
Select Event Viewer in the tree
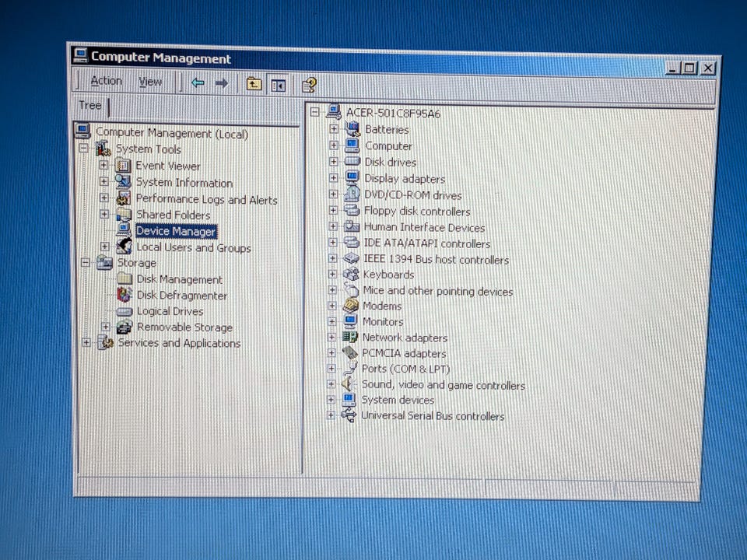pos(168,166)
